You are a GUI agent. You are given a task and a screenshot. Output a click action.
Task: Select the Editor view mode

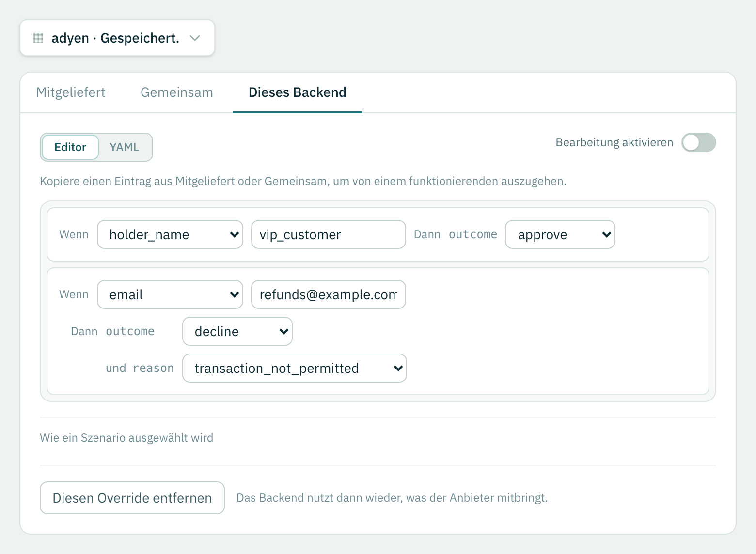point(70,147)
